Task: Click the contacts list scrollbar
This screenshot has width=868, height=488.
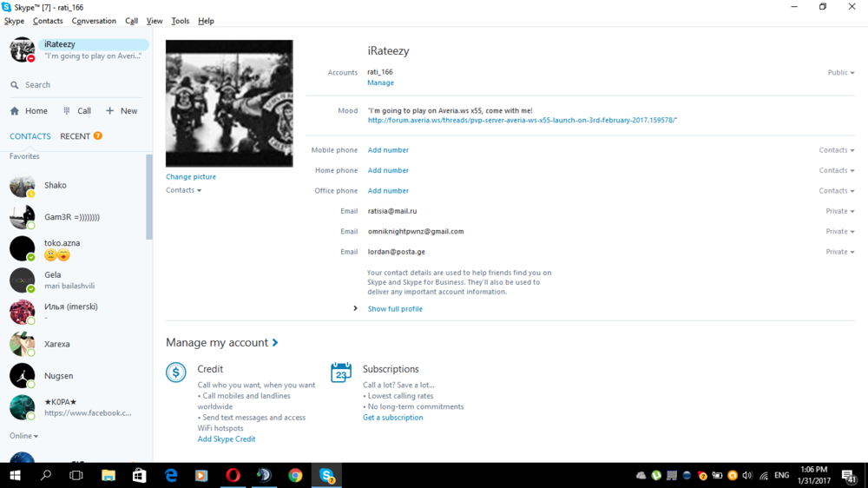Action: coord(149,200)
